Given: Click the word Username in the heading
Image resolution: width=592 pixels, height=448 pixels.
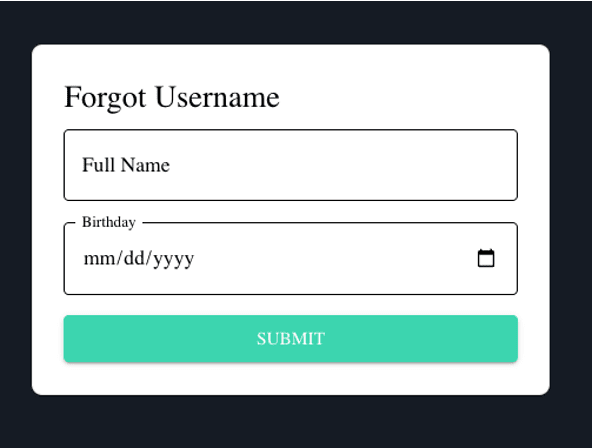Looking at the screenshot, I should 217,97.
